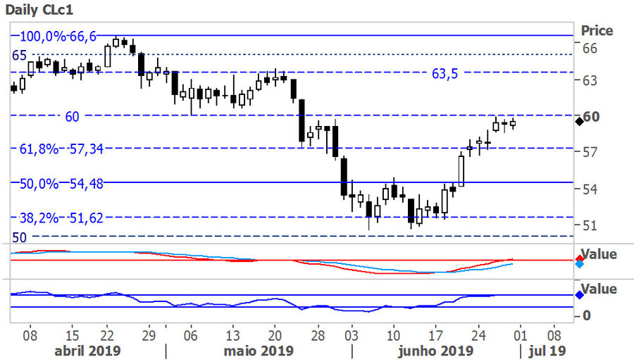Image resolution: width=634 pixels, height=364 pixels.
Task: Click the junho 2019 month label
Action: pos(435,351)
